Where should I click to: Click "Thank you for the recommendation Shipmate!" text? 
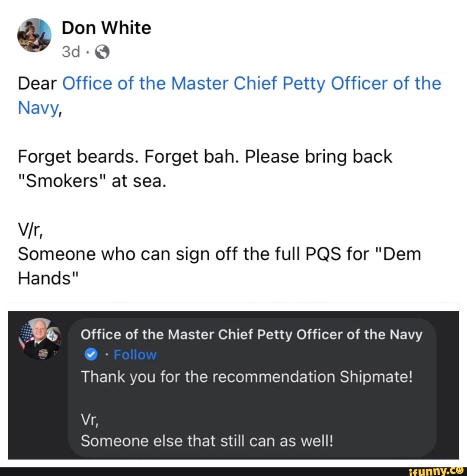(x=247, y=376)
